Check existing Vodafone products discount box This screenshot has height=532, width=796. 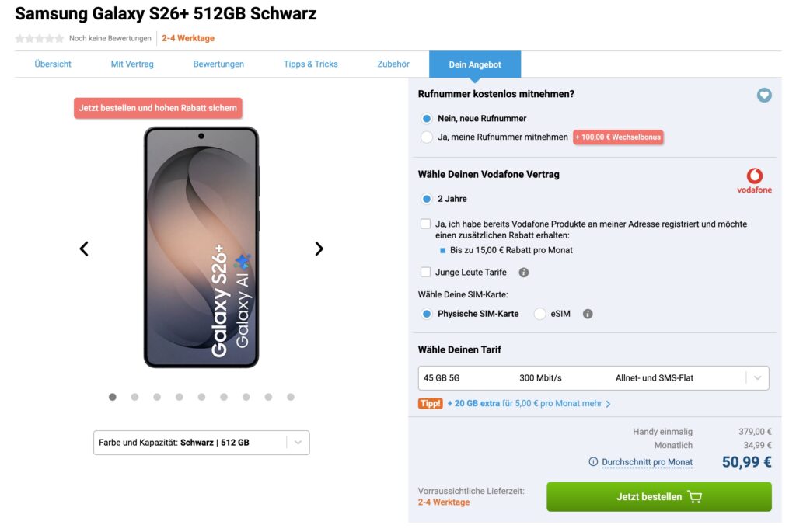425,224
